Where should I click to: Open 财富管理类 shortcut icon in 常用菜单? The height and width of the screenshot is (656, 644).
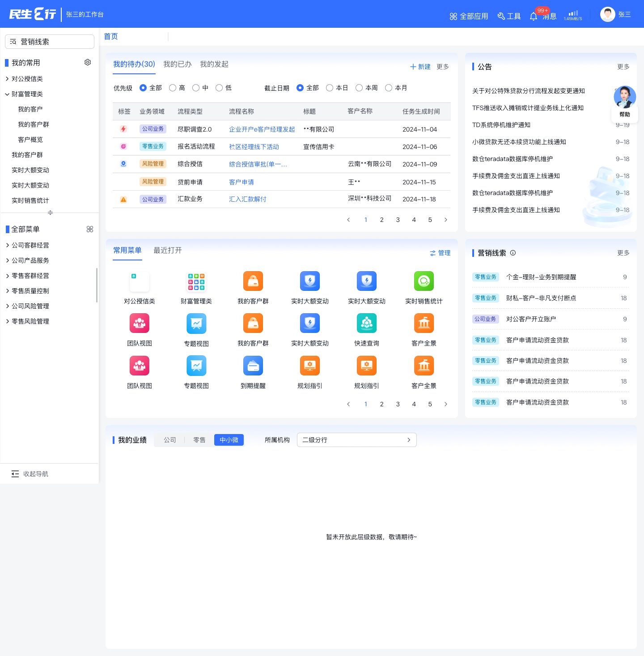tap(196, 281)
